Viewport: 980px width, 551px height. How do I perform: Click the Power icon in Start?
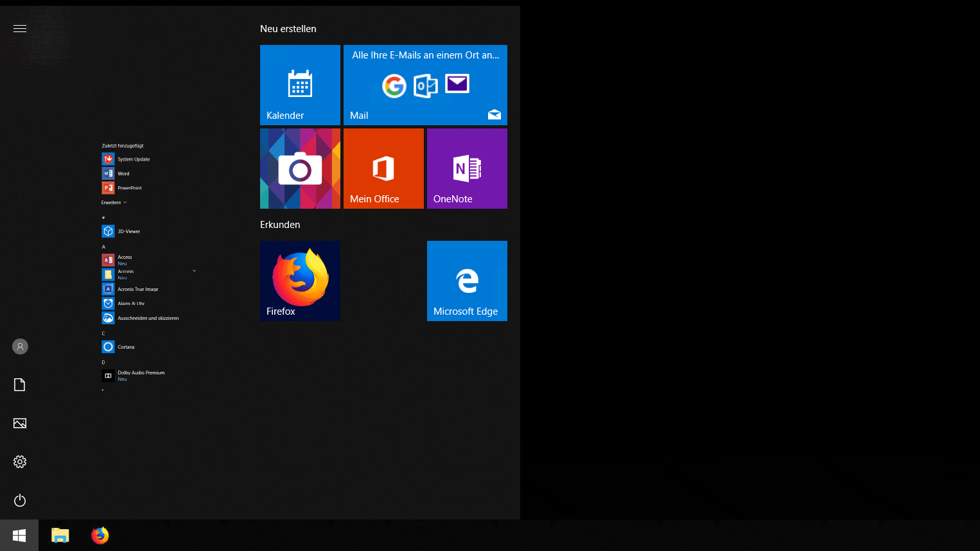(x=20, y=500)
